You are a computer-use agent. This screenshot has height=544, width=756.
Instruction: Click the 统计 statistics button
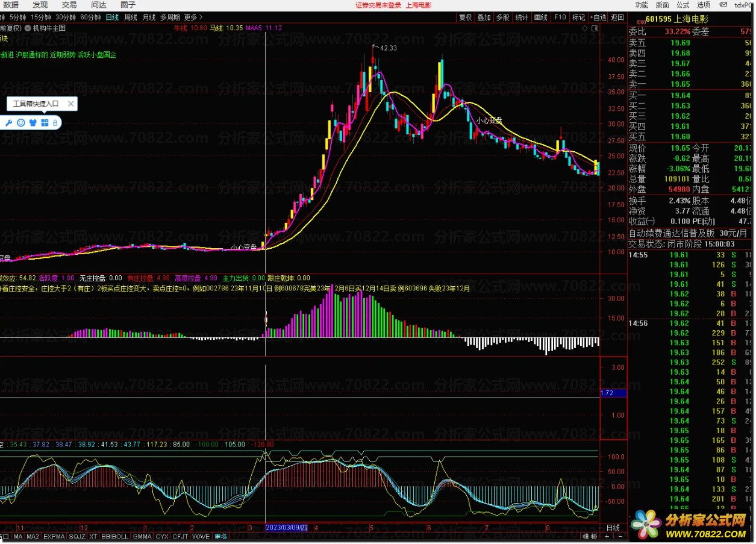(x=522, y=17)
